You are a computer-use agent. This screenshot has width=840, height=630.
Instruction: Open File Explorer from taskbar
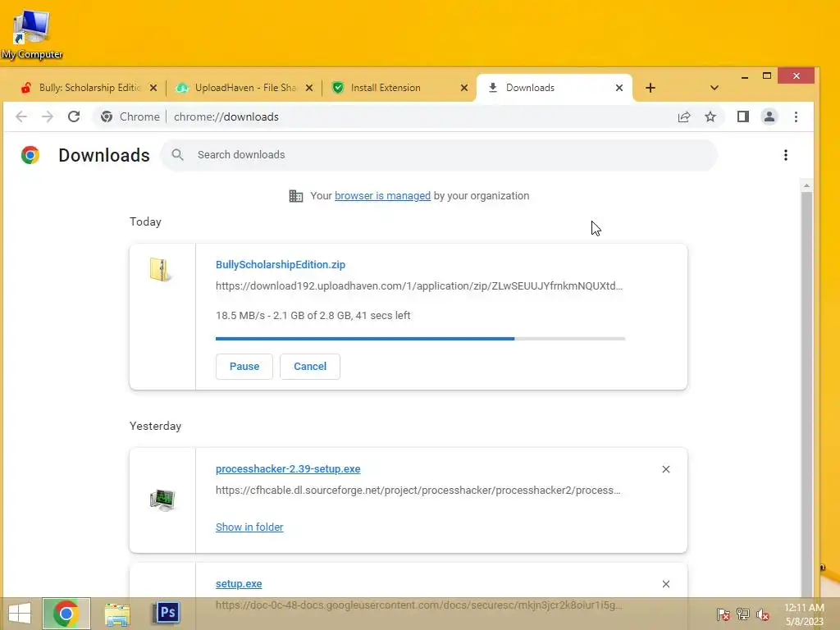tap(117, 614)
